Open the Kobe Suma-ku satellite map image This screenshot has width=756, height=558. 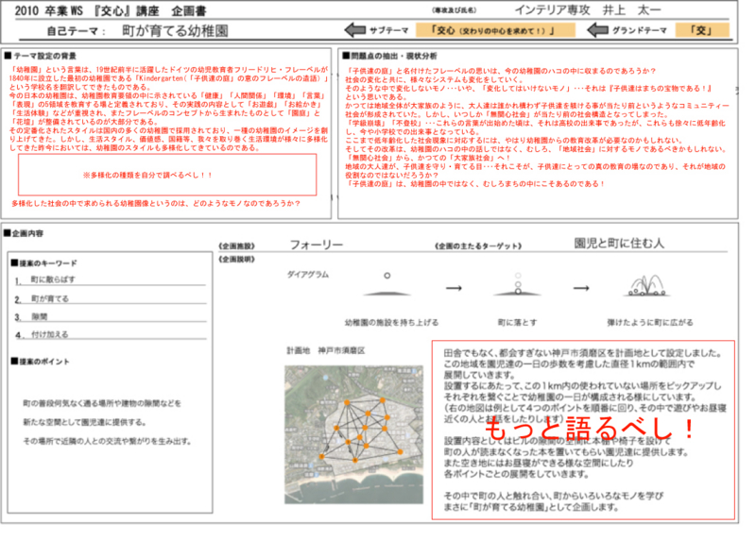pyautogui.click(x=353, y=434)
